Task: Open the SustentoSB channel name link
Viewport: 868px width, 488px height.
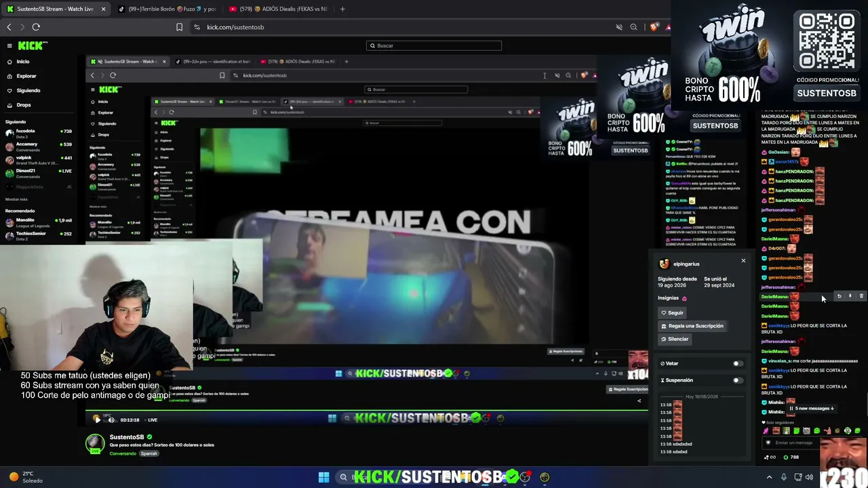Action: pos(127,437)
